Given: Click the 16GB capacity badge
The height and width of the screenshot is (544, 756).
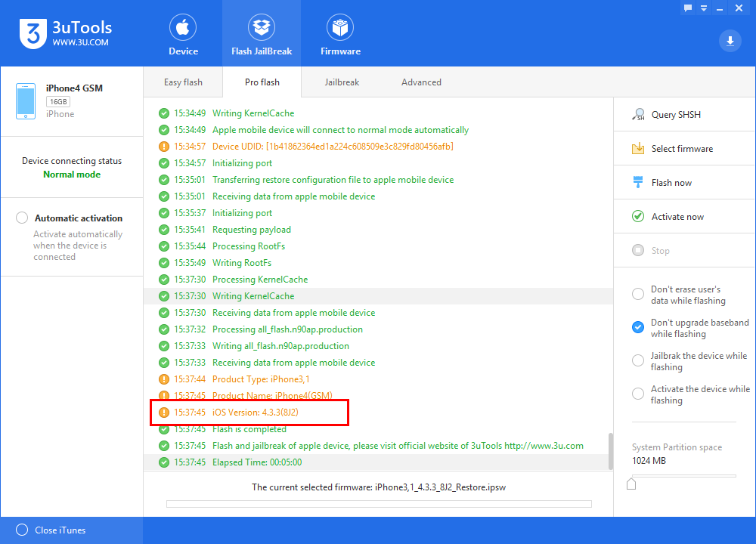Looking at the screenshot, I should pos(58,102).
